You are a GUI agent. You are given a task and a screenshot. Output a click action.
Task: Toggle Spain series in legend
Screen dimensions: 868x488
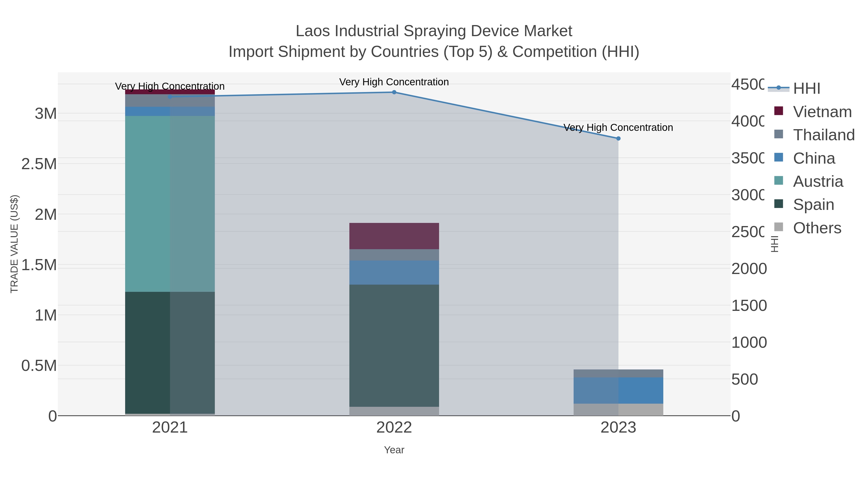804,204
